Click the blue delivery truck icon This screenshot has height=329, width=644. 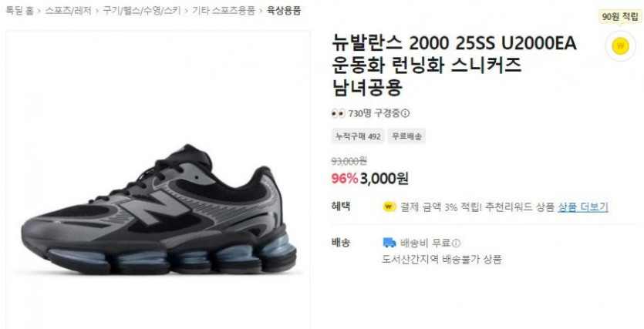click(x=389, y=243)
